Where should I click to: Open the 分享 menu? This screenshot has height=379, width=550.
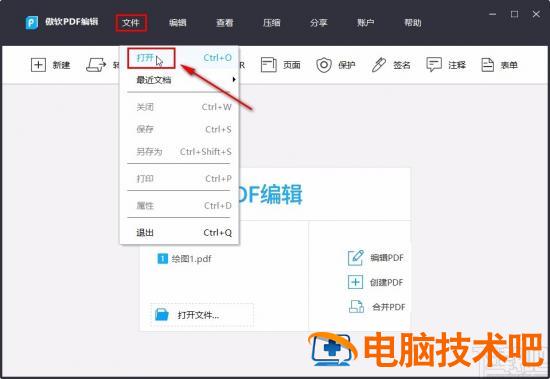(318, 23)
